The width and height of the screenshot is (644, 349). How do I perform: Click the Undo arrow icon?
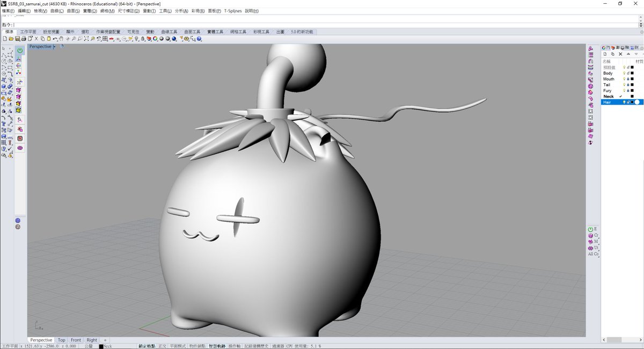[55, 39]
